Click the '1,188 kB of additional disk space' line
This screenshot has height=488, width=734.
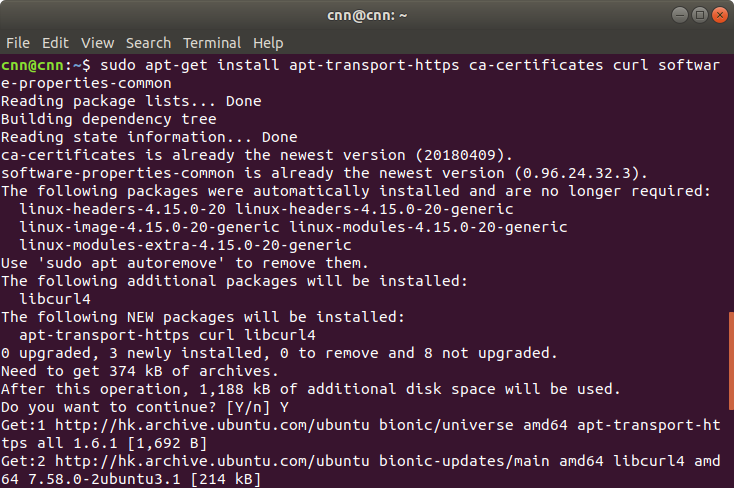pos(310,389)
